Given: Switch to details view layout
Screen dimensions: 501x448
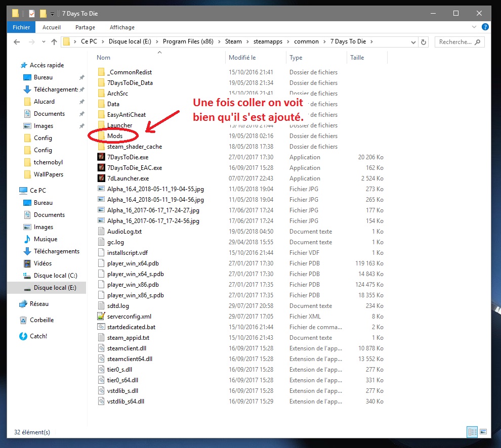Looking at the screenshot, I should [472, 432].
